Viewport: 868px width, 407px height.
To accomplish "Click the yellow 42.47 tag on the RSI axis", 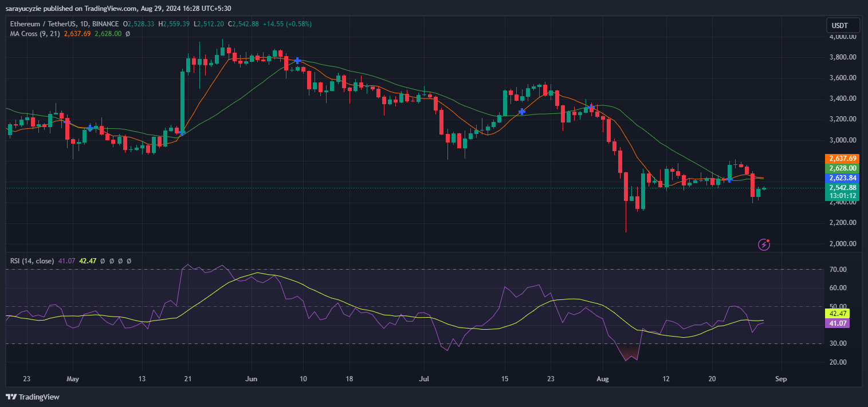I will point(838,314).
